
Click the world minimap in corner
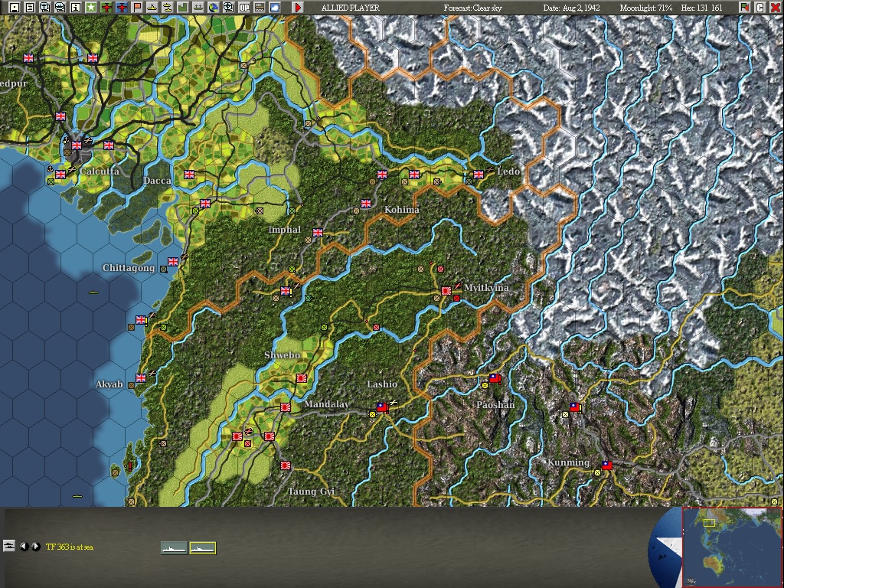(733, 547)
